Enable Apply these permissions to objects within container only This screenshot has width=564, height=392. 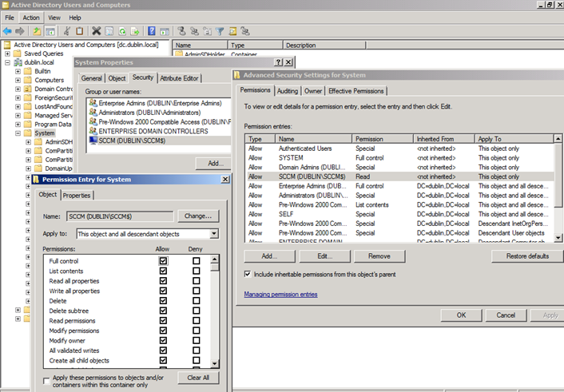[x=46, y=381]
